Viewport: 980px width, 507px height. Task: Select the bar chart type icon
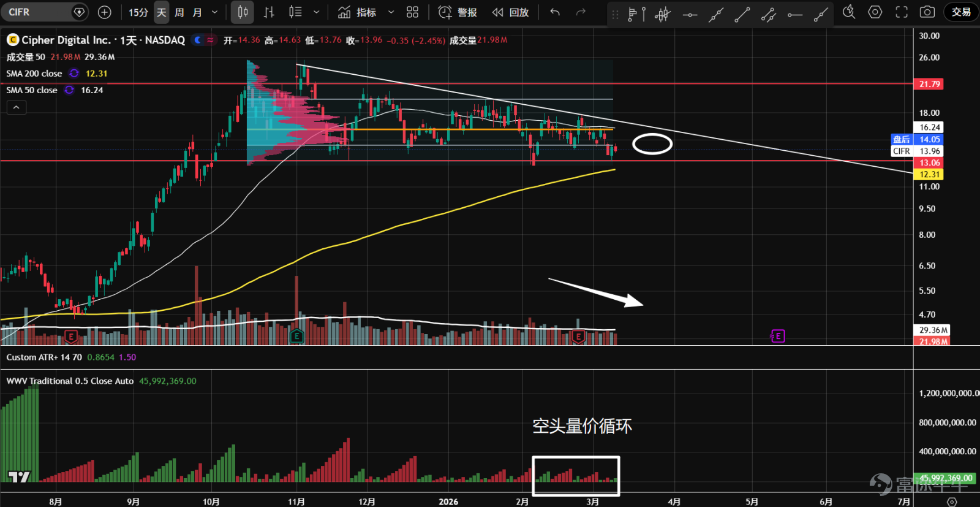pos(269,12)
